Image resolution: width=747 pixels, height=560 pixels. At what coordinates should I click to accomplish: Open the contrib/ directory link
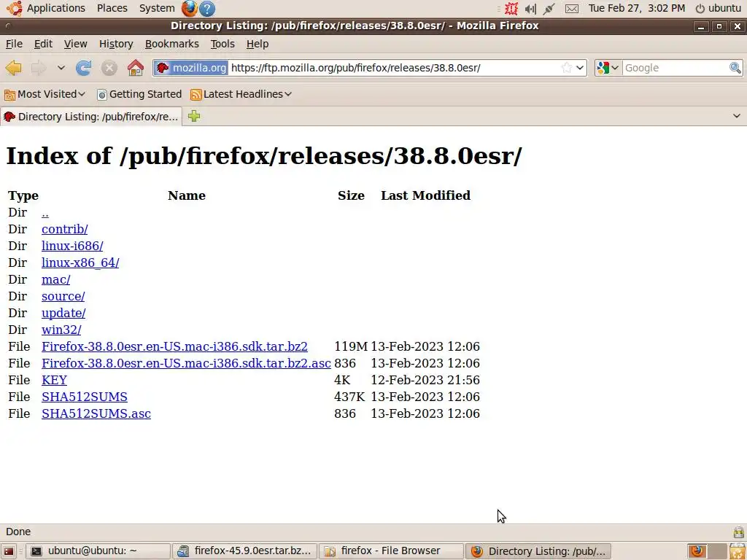coord(64,229)
